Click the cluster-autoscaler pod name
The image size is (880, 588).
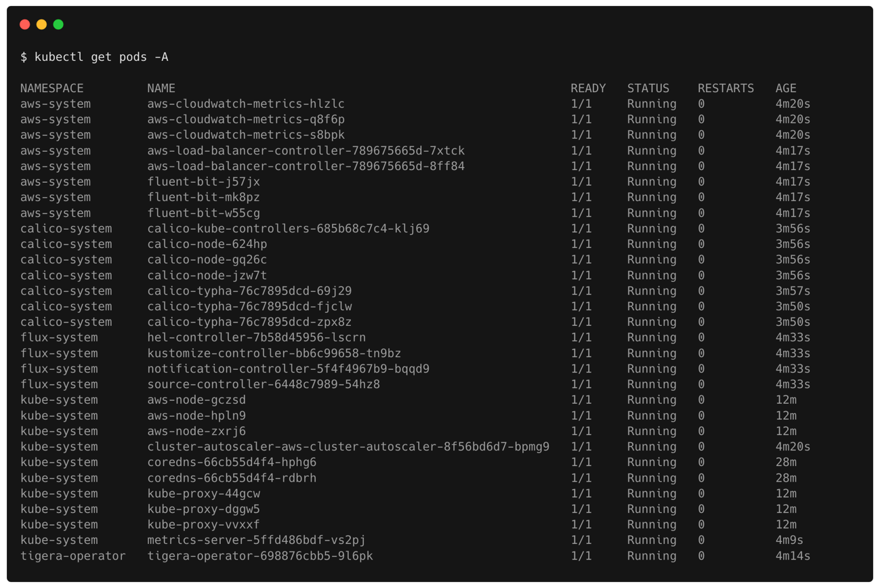[348, 447]
